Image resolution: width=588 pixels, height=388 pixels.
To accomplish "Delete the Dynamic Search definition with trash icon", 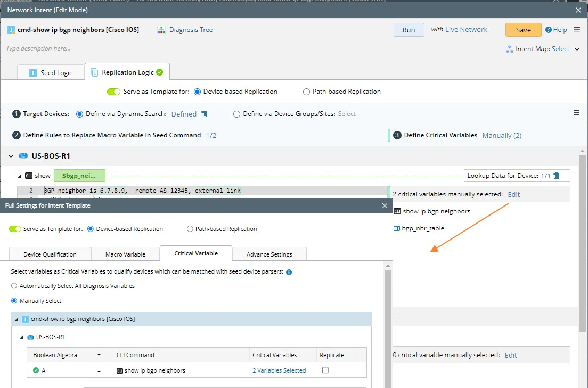I will [x=205, y=114].
